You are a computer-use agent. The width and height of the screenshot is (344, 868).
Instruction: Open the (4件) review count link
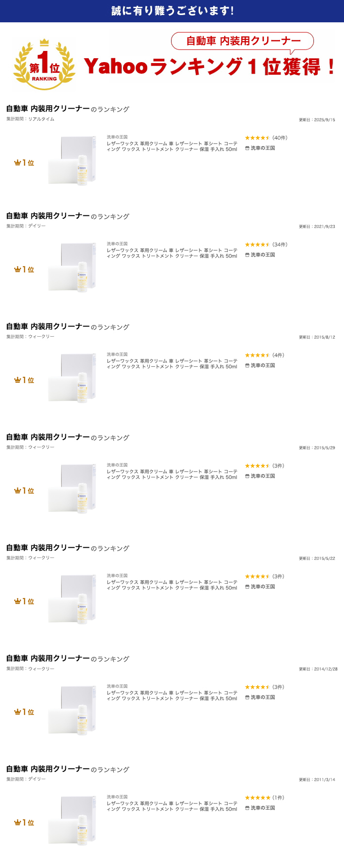(278, 356)
